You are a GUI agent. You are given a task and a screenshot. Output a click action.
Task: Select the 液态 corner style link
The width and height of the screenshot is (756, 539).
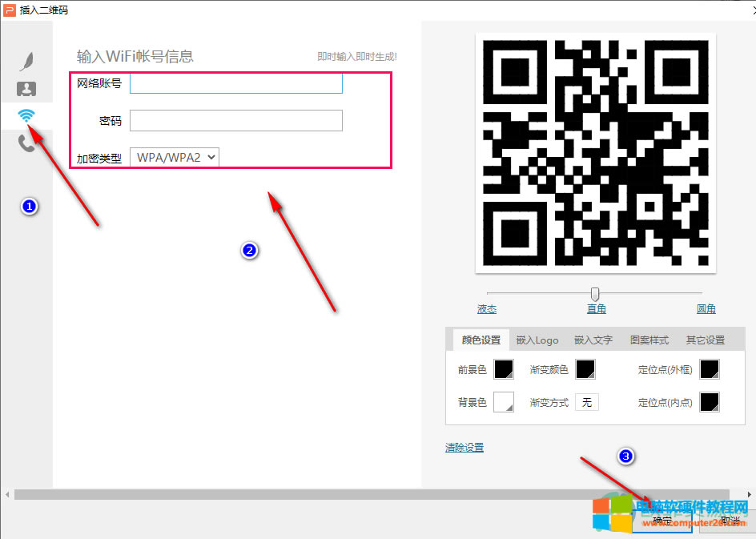click(x=486, y=308)
